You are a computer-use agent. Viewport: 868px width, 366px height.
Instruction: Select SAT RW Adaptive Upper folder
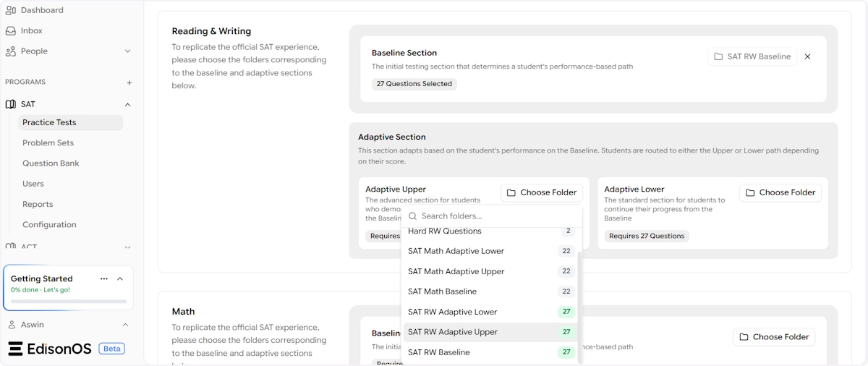click(453, 332)
